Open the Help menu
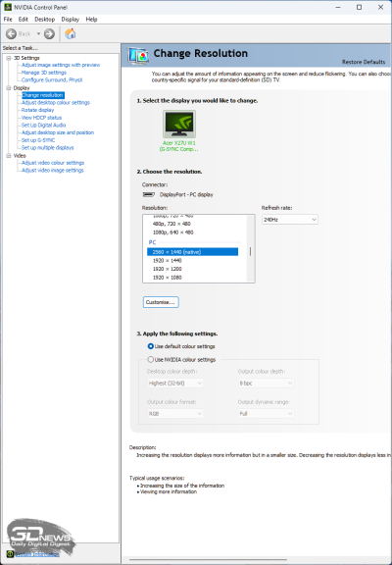 point(91,20)
